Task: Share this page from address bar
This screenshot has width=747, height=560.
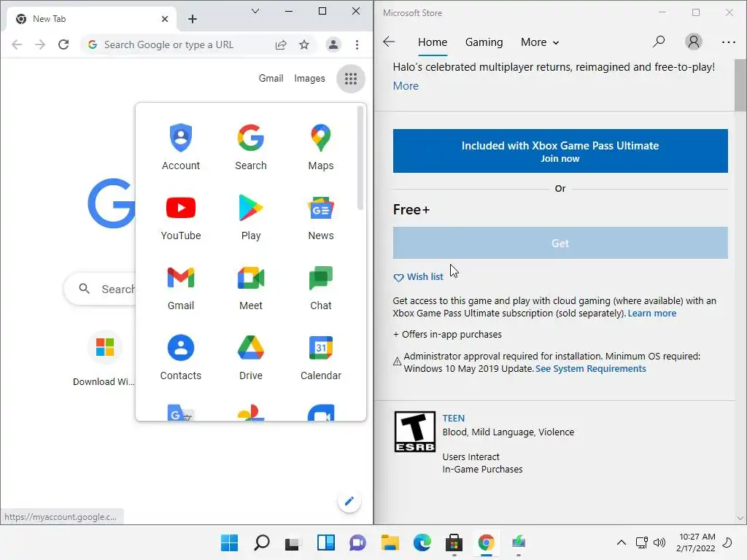Action: point(281,44)
